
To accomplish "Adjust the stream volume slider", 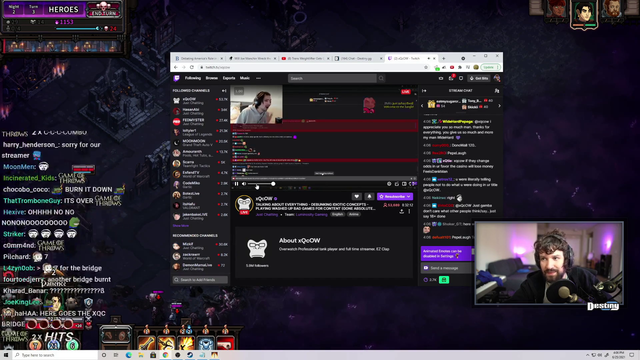I will tap(261, 184).
